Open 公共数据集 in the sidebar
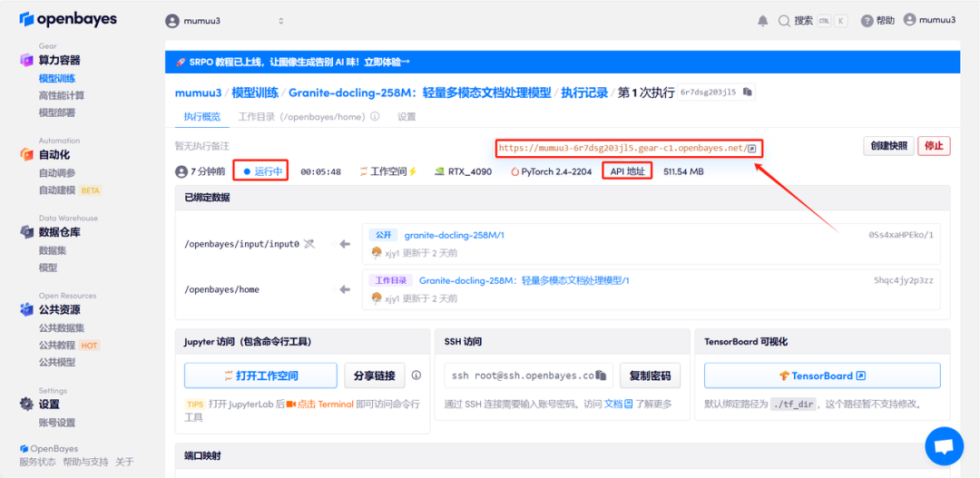Viewport: 980px width, 478px height. click(x=62, y=328)
